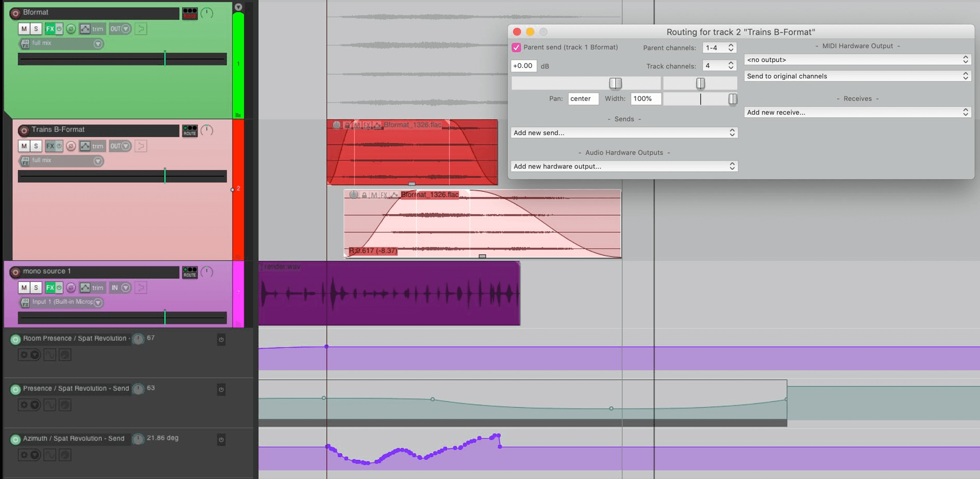Adjust the routing volume fader
The image size is (980, 479).
(615, 83)
